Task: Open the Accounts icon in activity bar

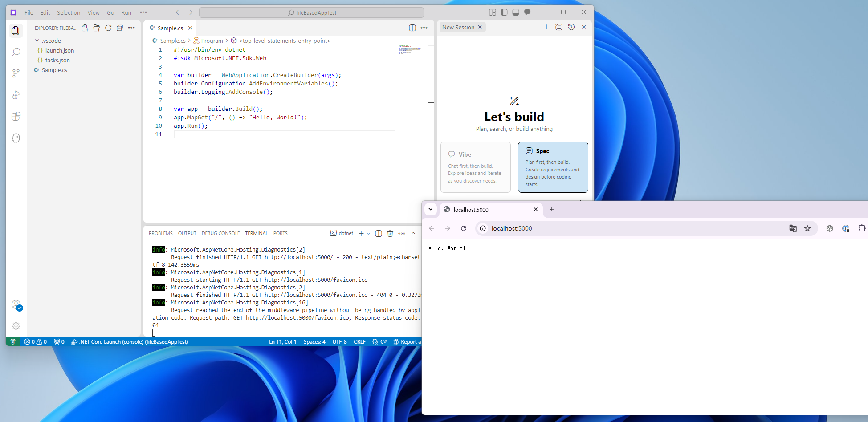Action: pos(16,305)
